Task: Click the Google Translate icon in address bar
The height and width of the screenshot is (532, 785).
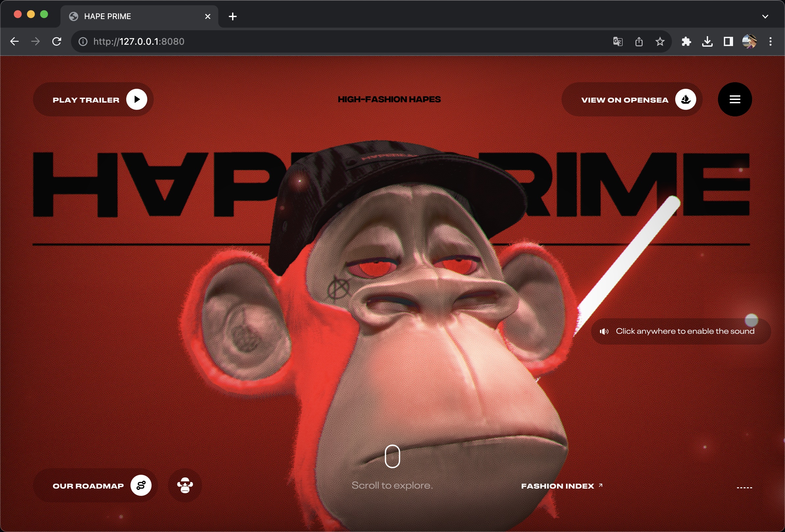Action: (x=617, y=41)
